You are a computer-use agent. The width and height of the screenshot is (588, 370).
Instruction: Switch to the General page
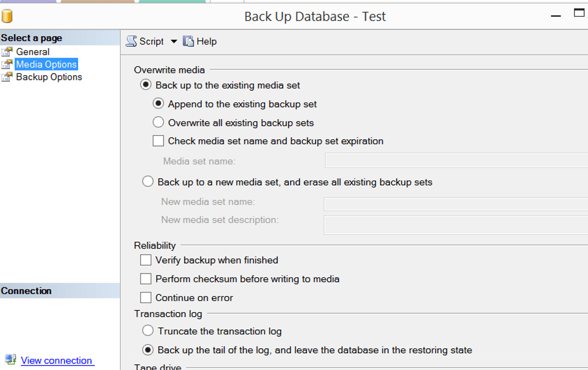(x=32, y=52)
